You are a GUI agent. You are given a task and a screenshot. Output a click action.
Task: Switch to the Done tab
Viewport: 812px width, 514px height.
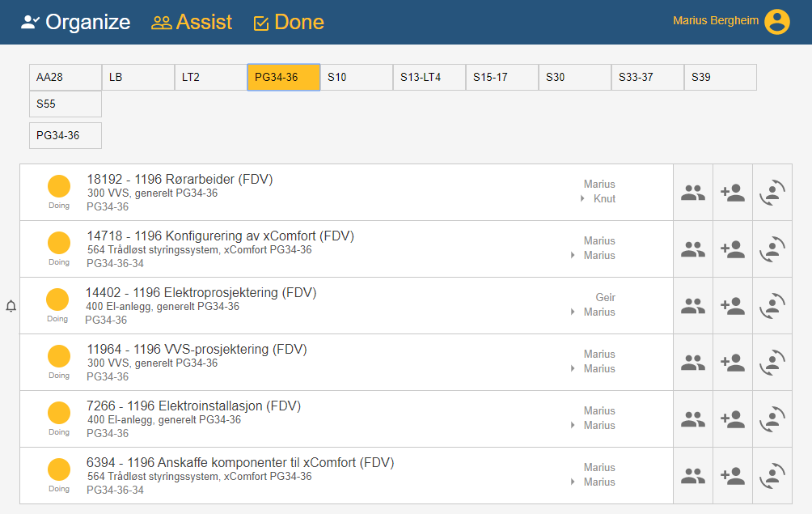[289, 22]
